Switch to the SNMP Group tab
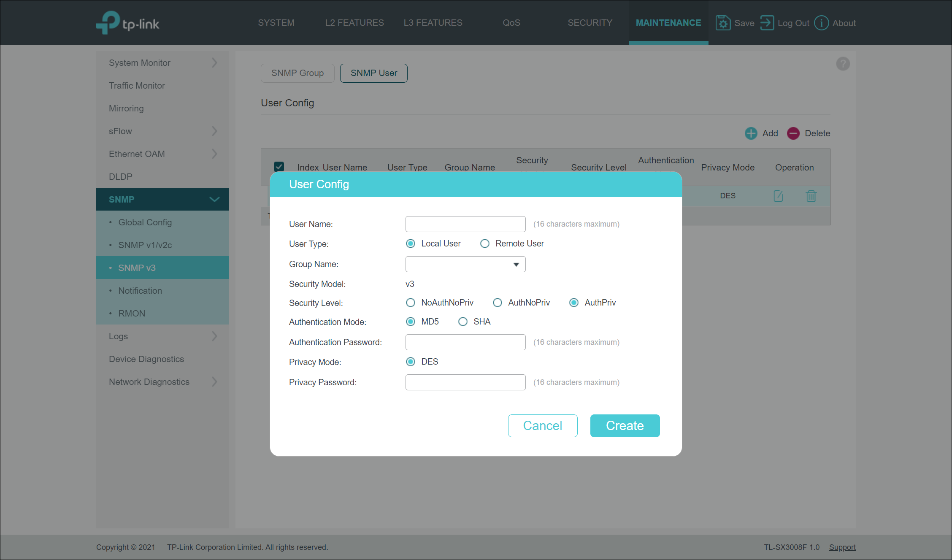This screenshot has height=560, width=952. pyautogui.click(x=297, y=73)
